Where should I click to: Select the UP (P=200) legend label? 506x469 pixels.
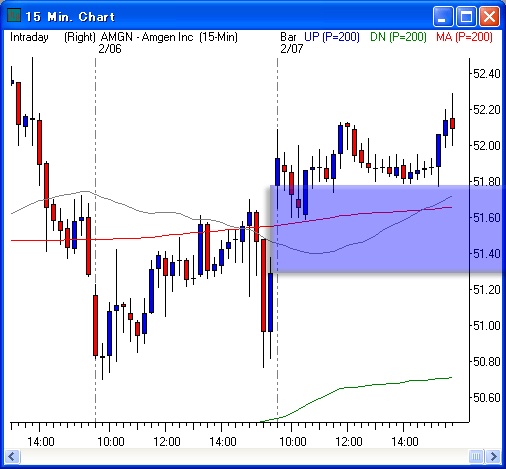(x=332, y=37)
